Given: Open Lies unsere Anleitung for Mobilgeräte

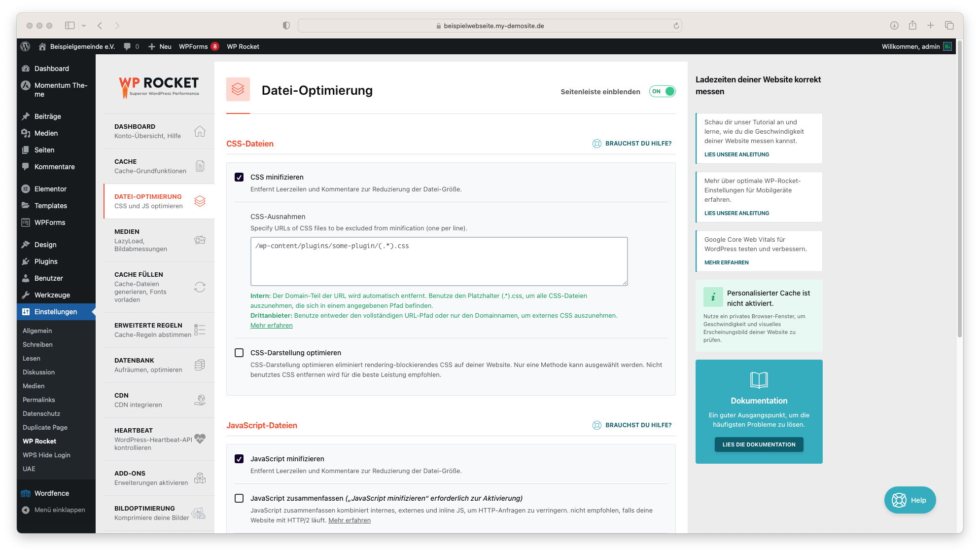Looking at the screenshot, I should 736,214.
